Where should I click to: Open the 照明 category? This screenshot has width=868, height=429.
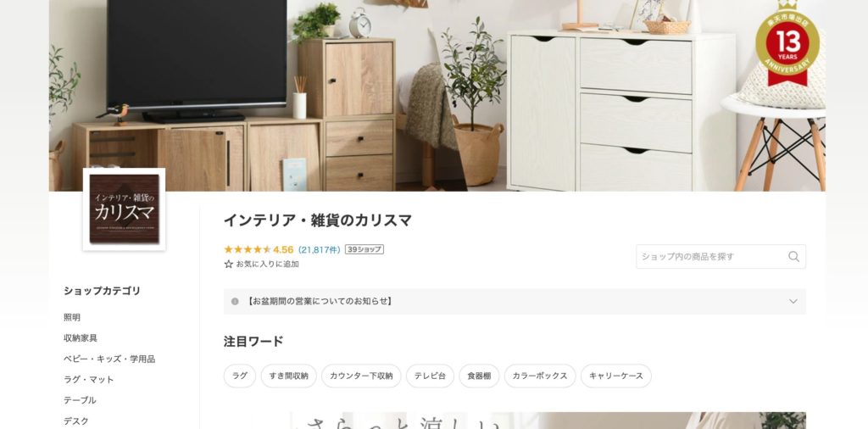(72, 318)
